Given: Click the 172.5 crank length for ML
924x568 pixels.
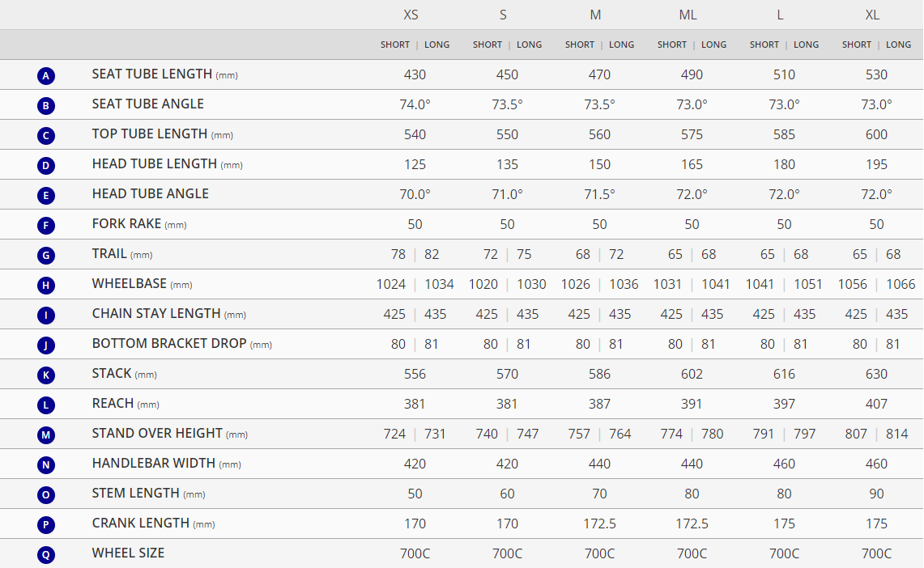Looking at the screenshot, I should [x=692, y=523].
